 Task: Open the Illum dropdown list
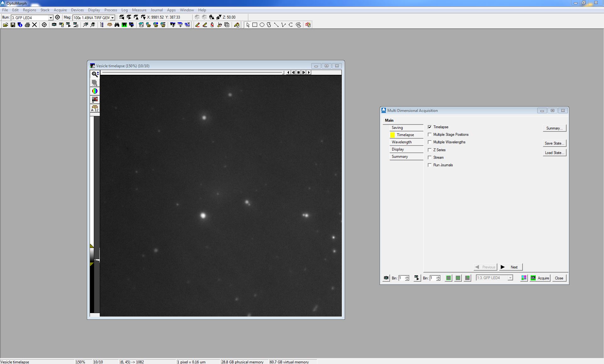coord(50,18)
